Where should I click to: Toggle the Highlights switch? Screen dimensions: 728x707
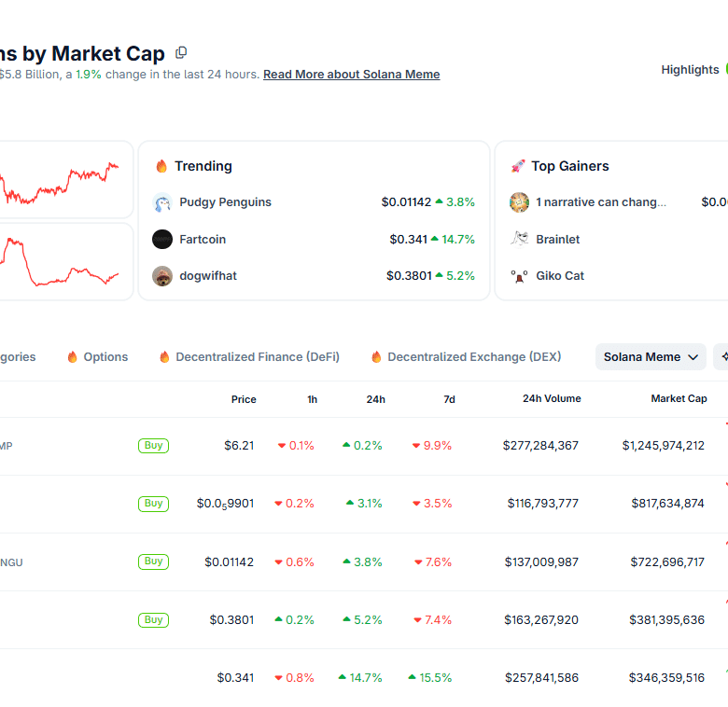(x=725, y=69)
